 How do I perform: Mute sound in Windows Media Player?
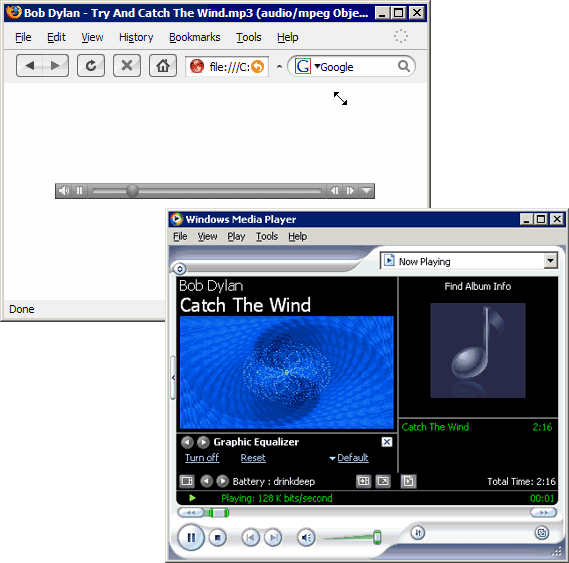306,538
